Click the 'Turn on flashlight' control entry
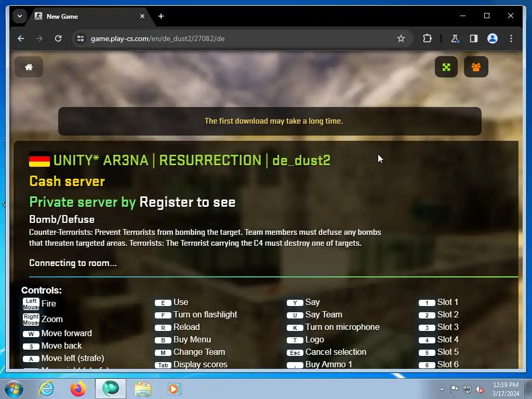The height and width of the screenshot is (399, 532). click(196, 314)
